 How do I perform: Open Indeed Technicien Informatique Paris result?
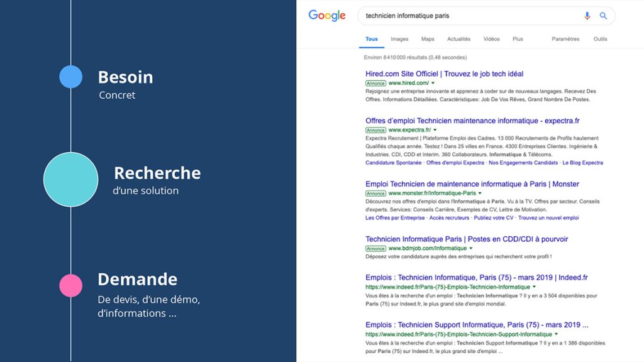click(477, 277)
